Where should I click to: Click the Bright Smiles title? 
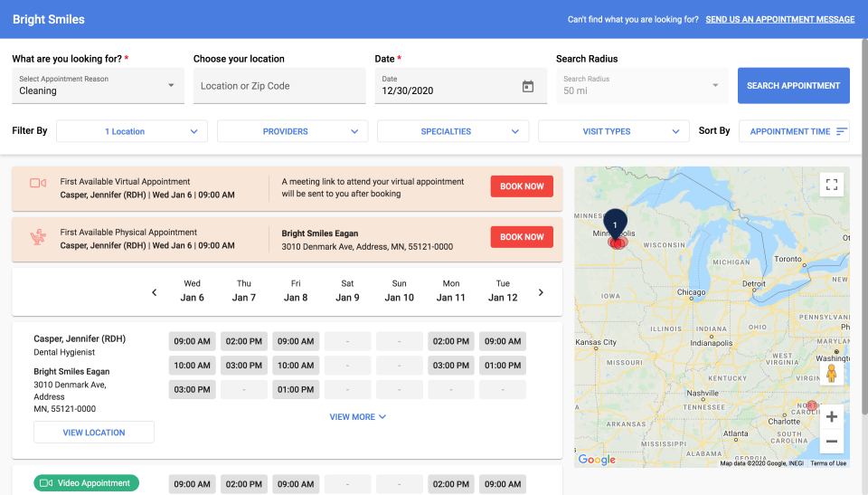(49, 19)
